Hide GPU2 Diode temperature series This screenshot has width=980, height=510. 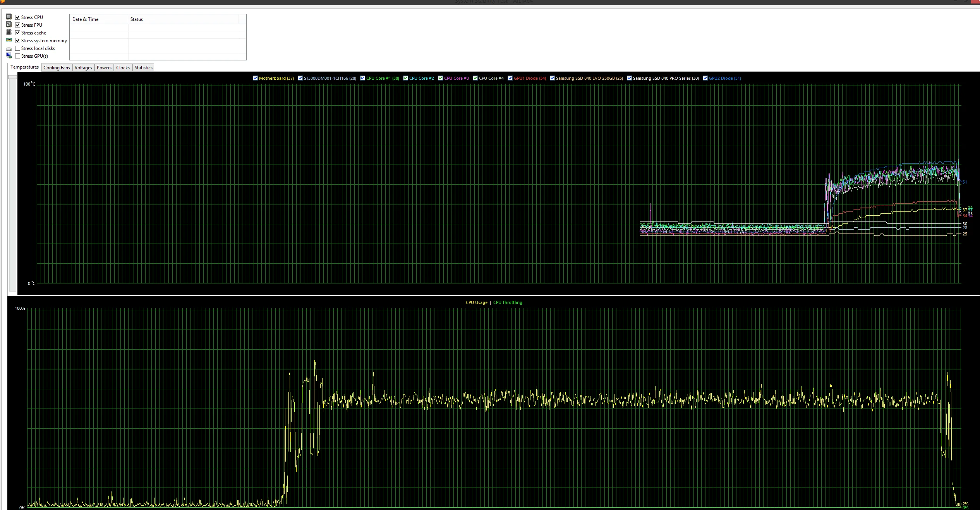click(x=705, y=78)
